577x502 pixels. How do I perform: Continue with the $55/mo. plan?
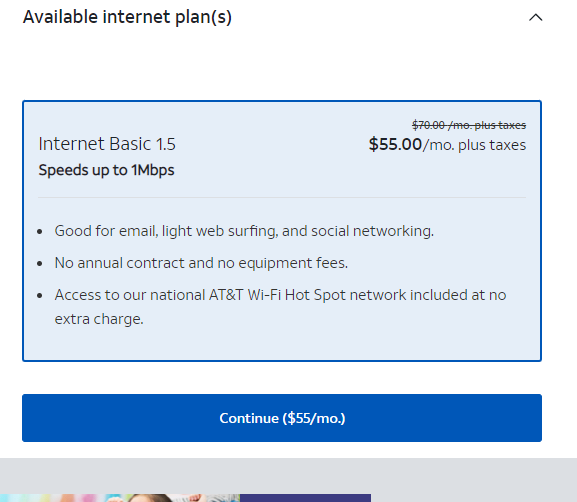point(282,418)
